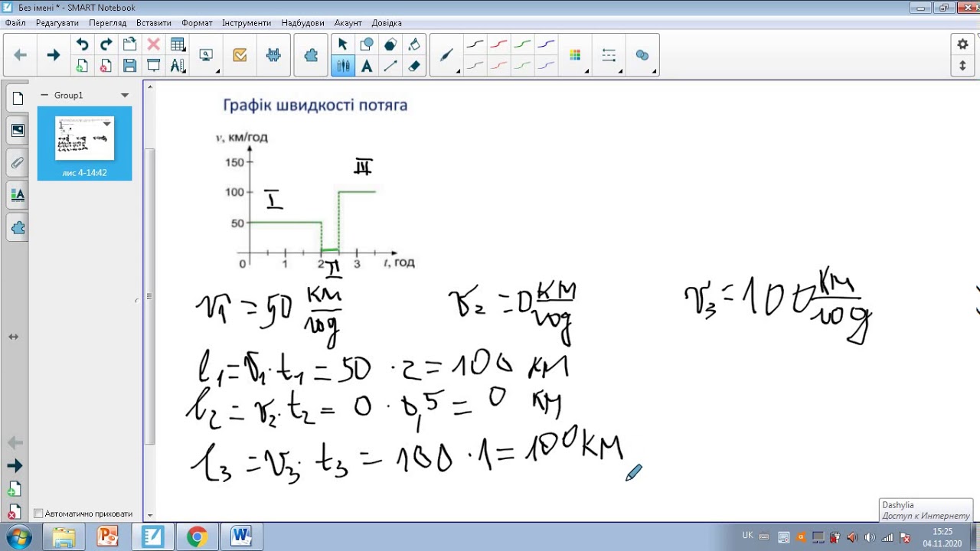Open the Page Sorter sidebar tab
Image resolution: width=980 pixels, height=551 pixels.
(18, 98)
